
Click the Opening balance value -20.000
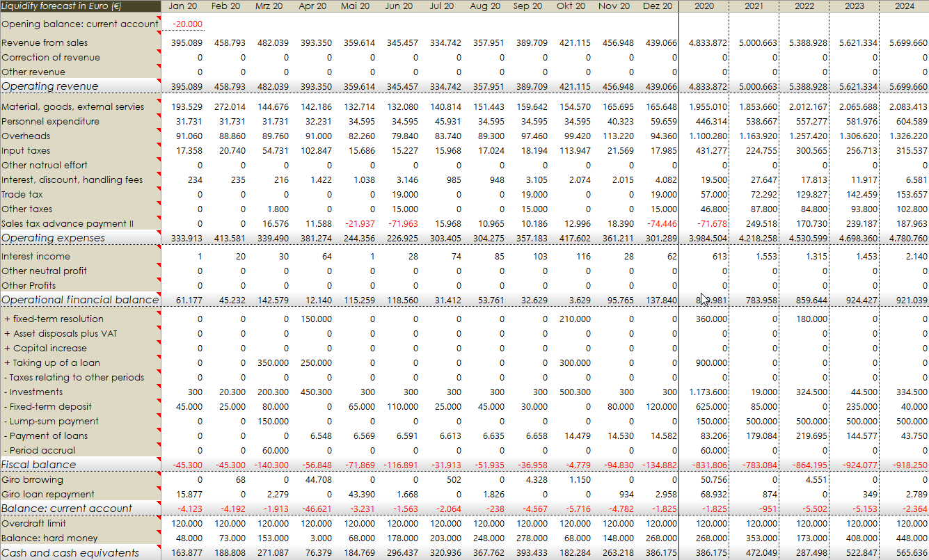pos(187,24)
